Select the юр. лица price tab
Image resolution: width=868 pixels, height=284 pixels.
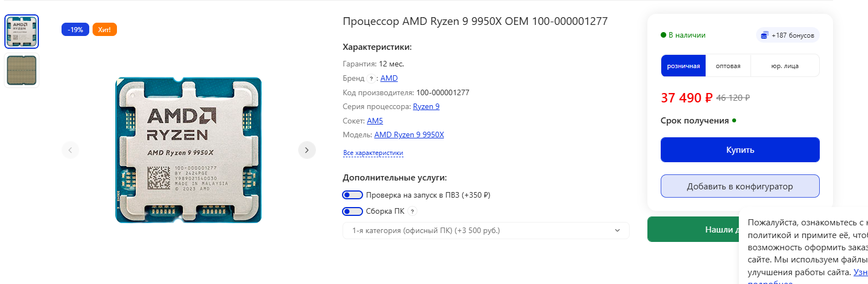pyautogui.click(x=785, y=65)
